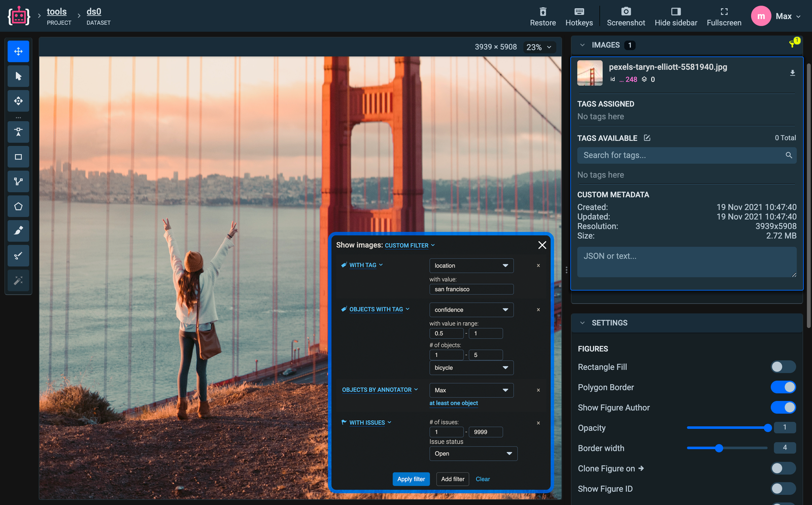Enable Rectangle Fill in Settings
Screen dimensions: 812x505
pos(783,366)
